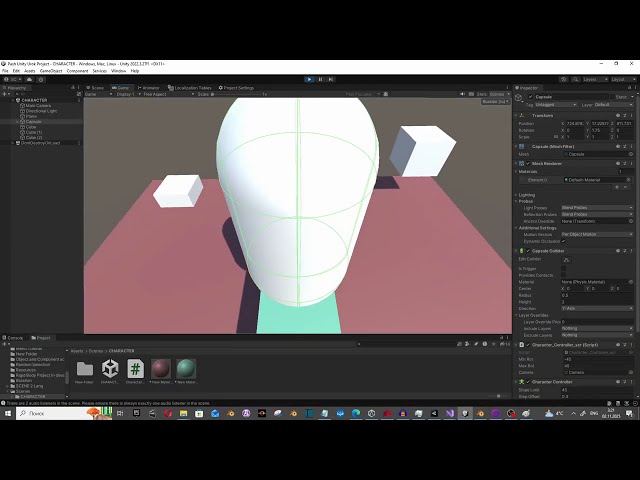Open the Transform component more-options menu

coord(631,116)
